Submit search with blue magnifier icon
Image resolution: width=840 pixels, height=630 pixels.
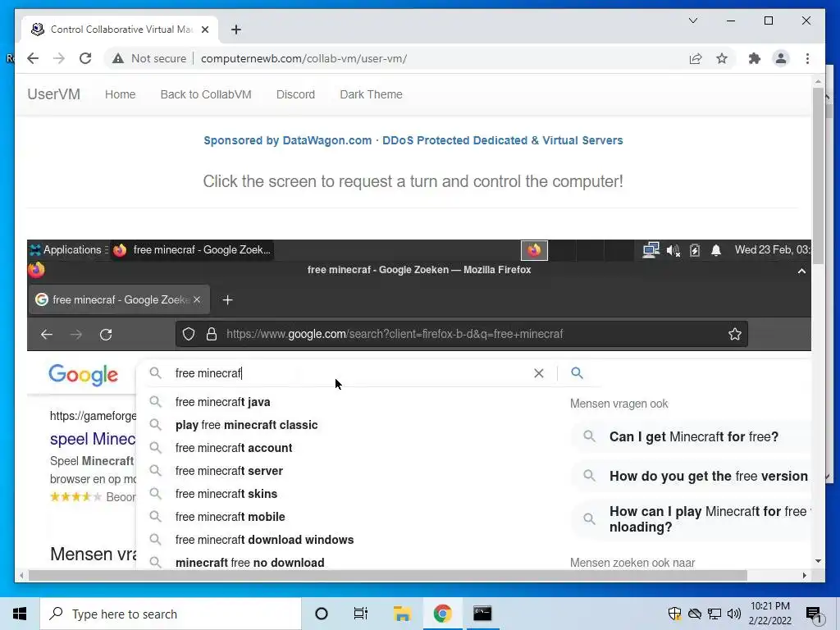pyautogui.click(x=577, y=373)
